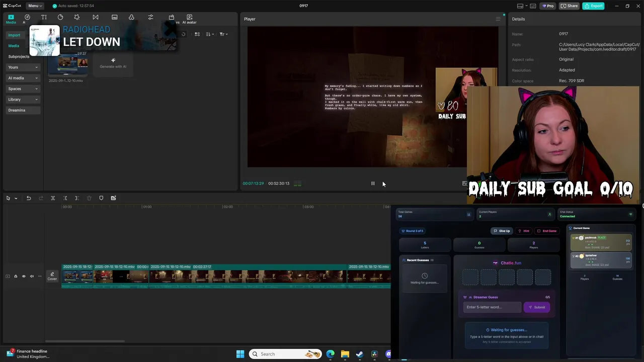Open Steam from the taskbar

point(359,354)
